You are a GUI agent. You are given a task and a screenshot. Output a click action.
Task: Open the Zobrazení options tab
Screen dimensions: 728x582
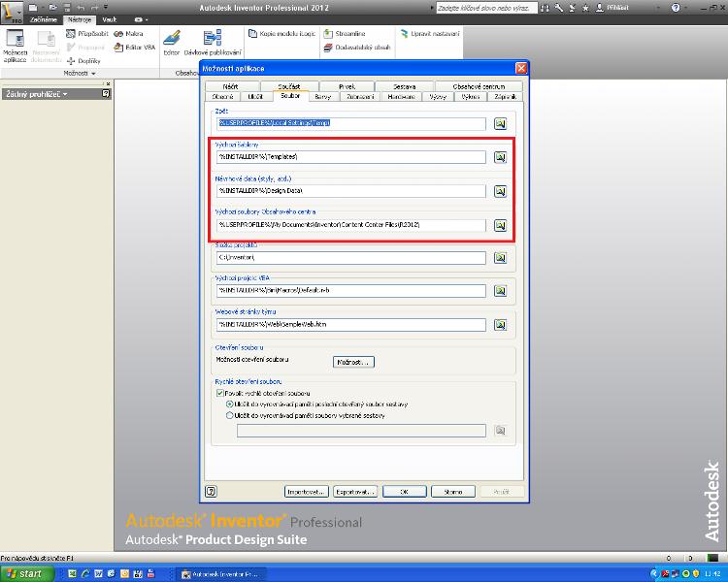pyautogui.click(x=360, y=97)
